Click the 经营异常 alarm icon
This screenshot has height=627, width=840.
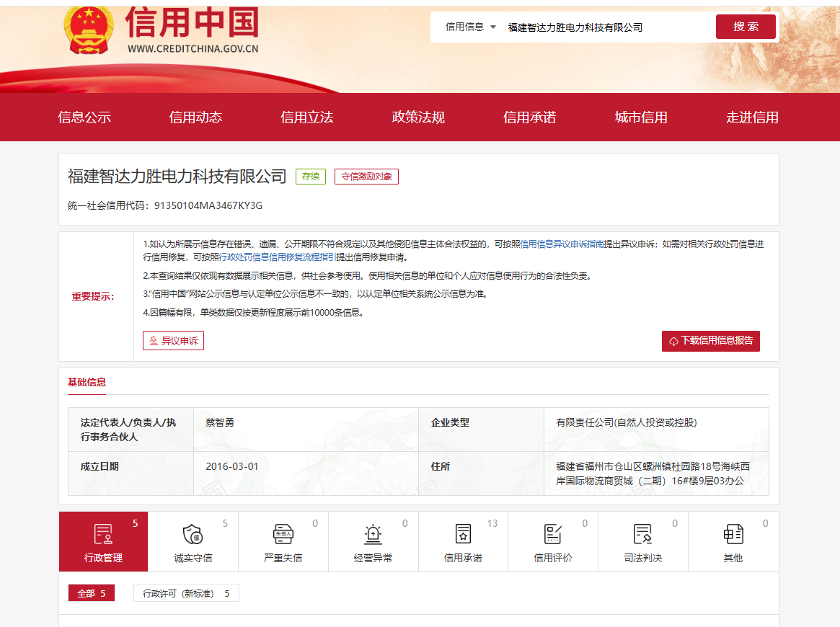point(373,534)
